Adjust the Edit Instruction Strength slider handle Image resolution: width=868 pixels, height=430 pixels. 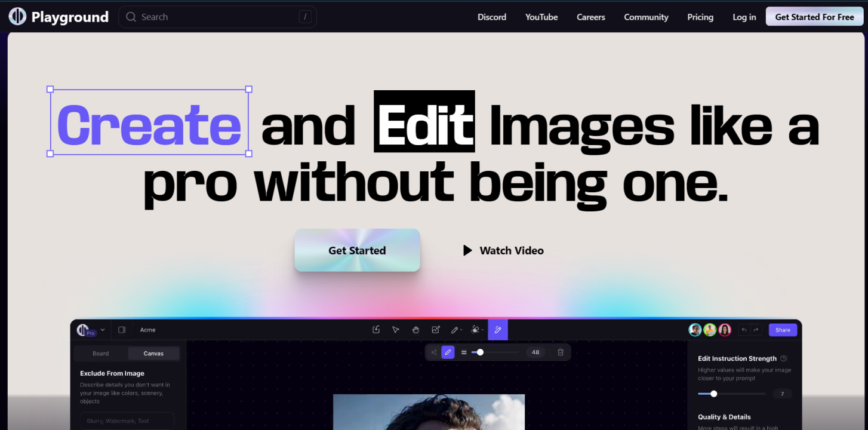tap(713, 394)
